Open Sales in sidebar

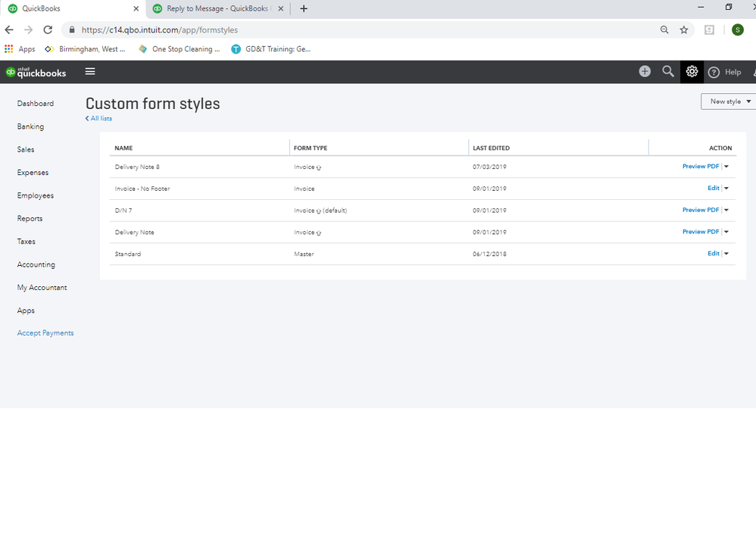coord(26,149)
